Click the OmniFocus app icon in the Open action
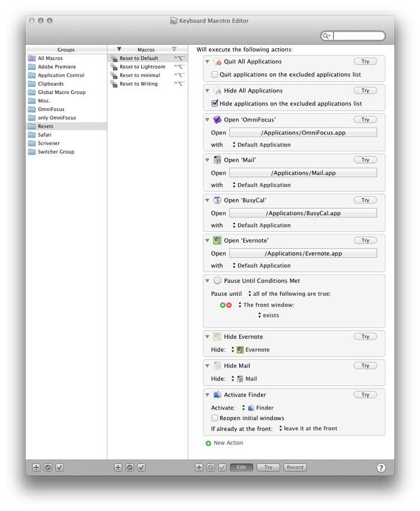Viewport: 420px width, 511px height. pos(217,119)
